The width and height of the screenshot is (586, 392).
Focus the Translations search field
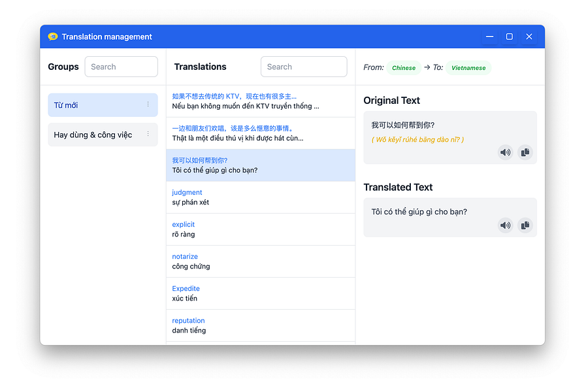(x=304, y=67)
